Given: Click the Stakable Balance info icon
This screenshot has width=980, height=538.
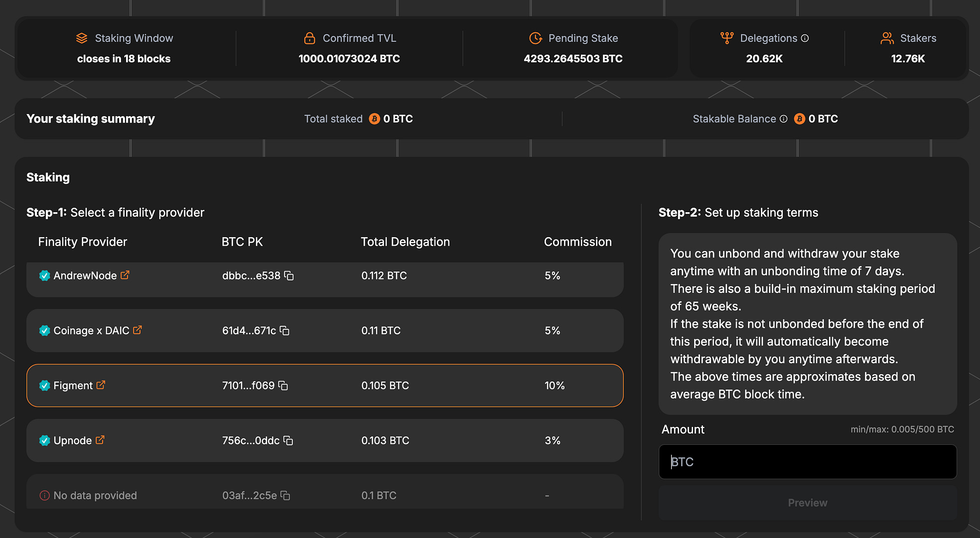Looking at the screenshot, I should click(x=784, y=119).
